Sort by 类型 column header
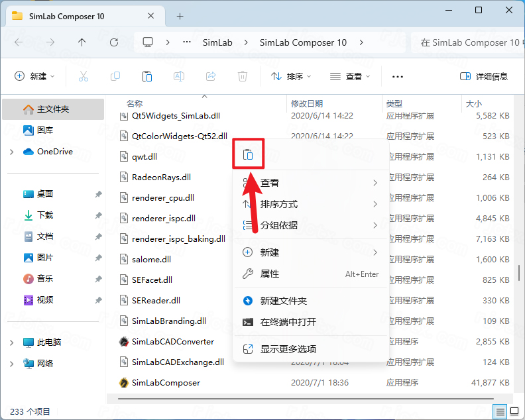The height and width of the screenshot is (420, 525). pyautogui.click(x=394, y=103)
